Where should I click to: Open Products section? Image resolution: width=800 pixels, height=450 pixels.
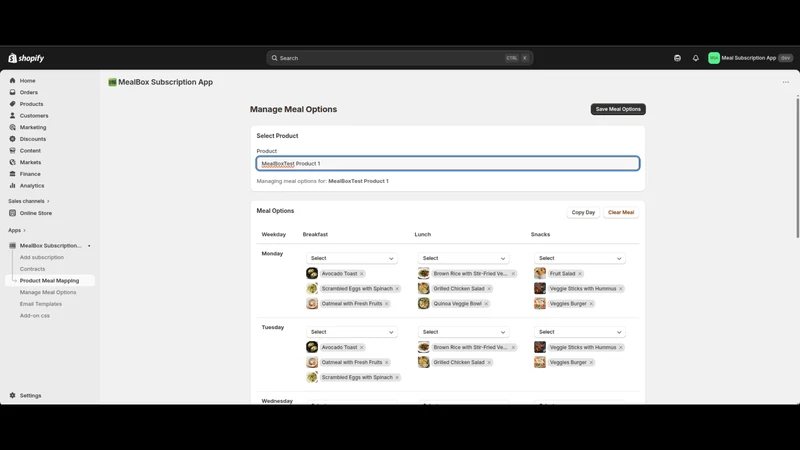31,104
